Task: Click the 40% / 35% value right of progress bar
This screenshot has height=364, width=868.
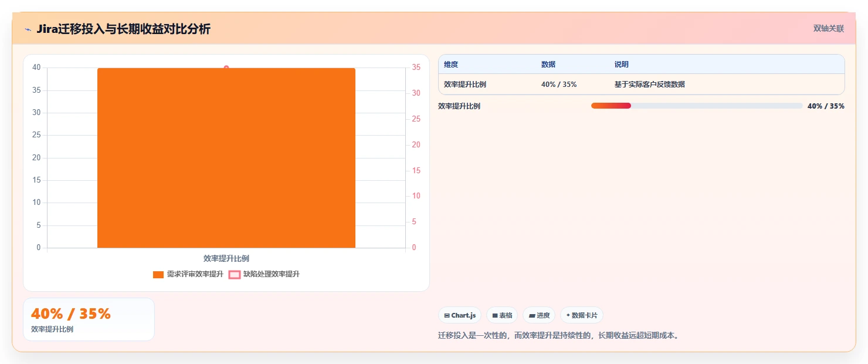Action: (x=826, y=106)
